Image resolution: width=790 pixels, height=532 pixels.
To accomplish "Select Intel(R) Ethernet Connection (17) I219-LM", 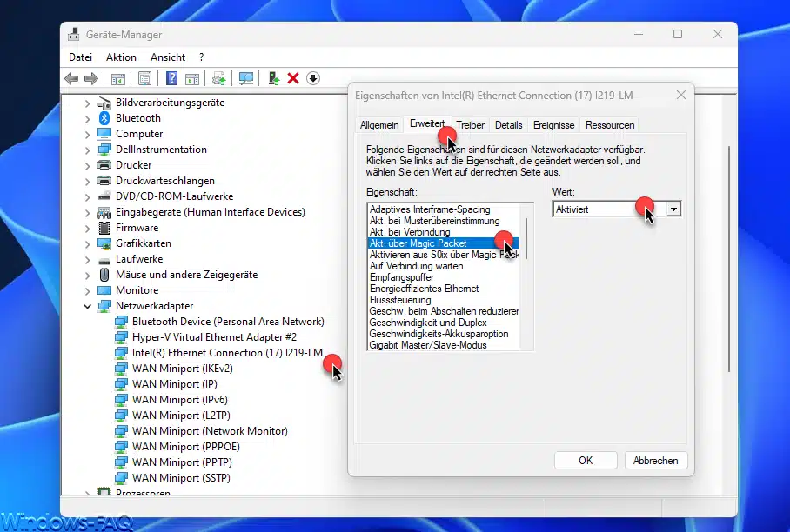I will tap(227, 353).
